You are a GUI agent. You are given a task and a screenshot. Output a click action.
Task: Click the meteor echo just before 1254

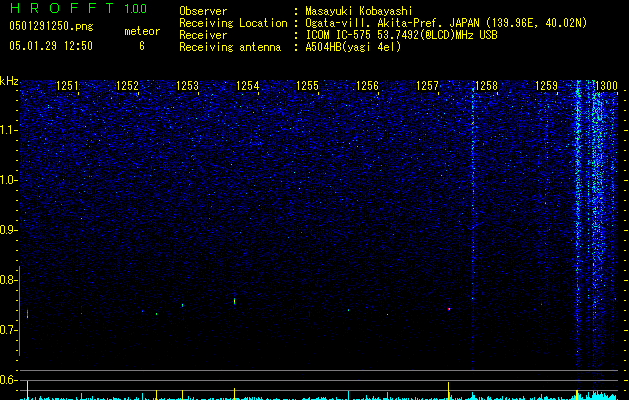234,301
